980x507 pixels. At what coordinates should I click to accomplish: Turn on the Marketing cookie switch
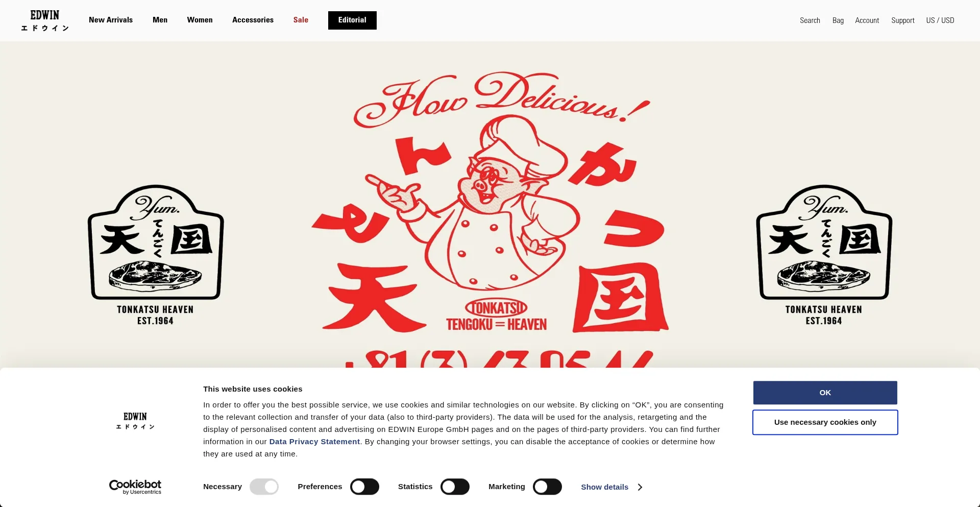pos(547,487)
